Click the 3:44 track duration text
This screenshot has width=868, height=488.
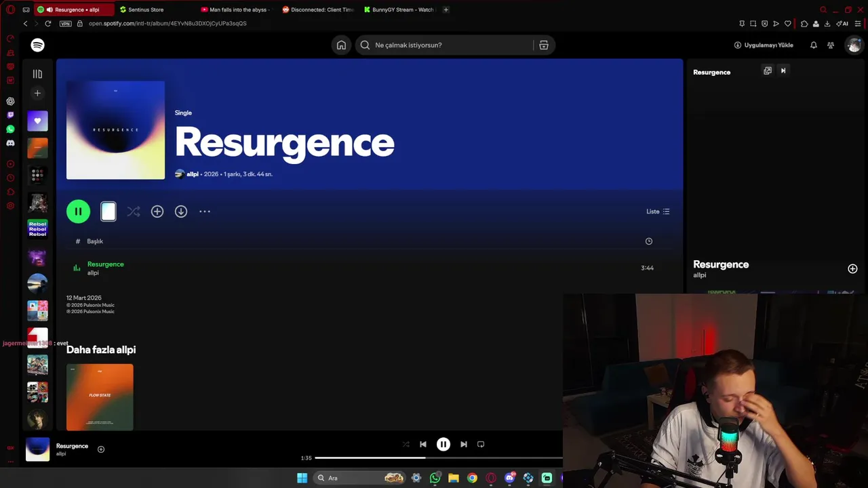(647, 268)
